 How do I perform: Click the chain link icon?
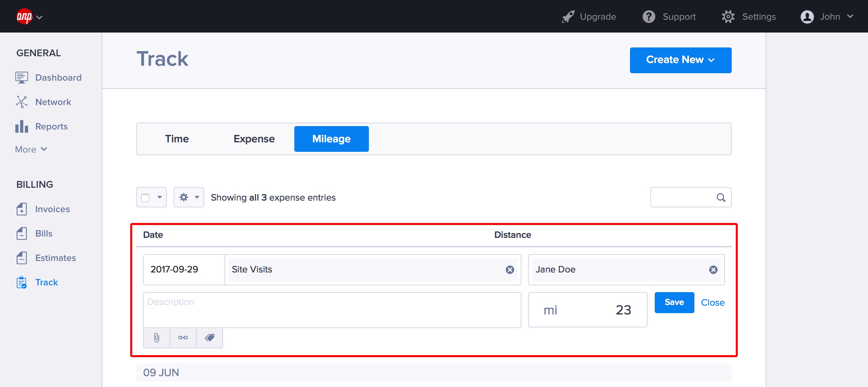coord(183,338)
